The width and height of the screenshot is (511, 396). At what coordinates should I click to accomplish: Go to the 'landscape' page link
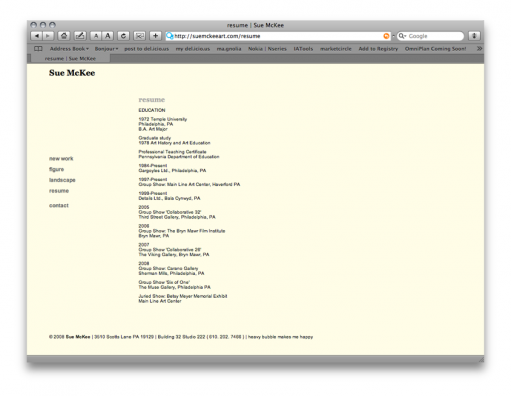62,180
